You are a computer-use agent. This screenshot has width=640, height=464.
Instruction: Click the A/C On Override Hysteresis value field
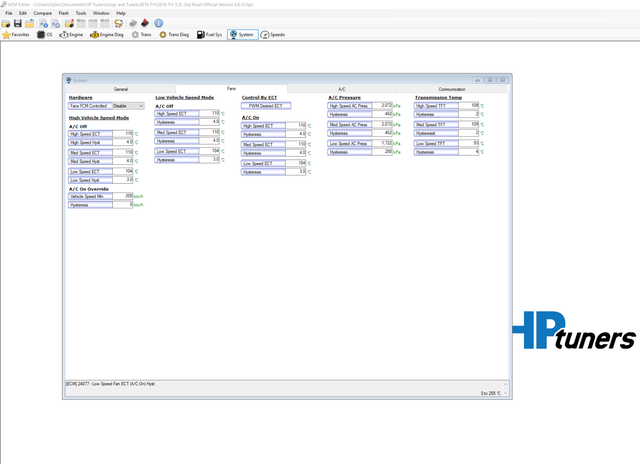123,205
